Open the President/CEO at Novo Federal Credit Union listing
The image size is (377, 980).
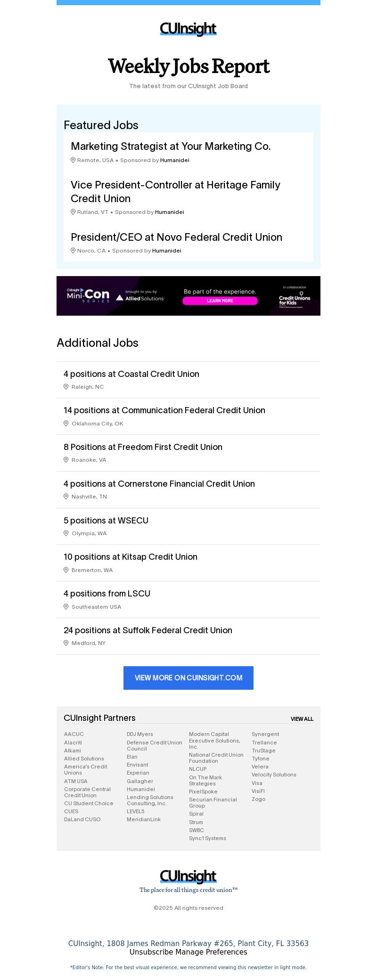[x=176, y=237]
